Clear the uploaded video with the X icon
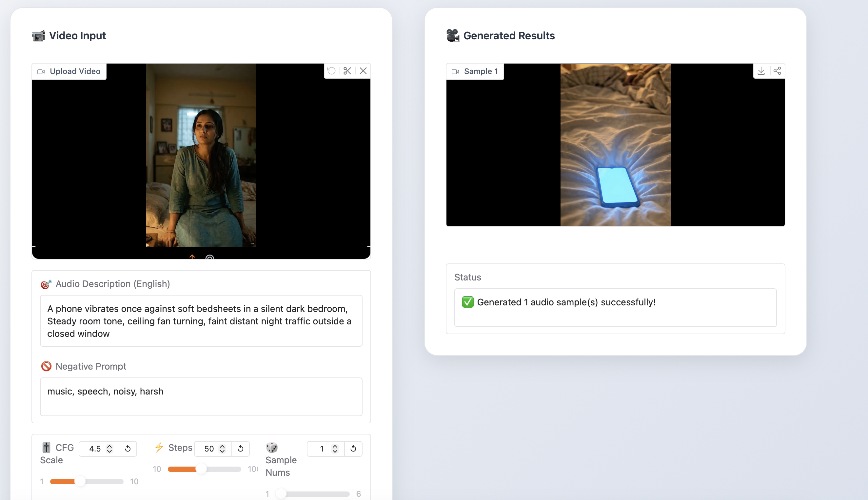 [363, 71]
